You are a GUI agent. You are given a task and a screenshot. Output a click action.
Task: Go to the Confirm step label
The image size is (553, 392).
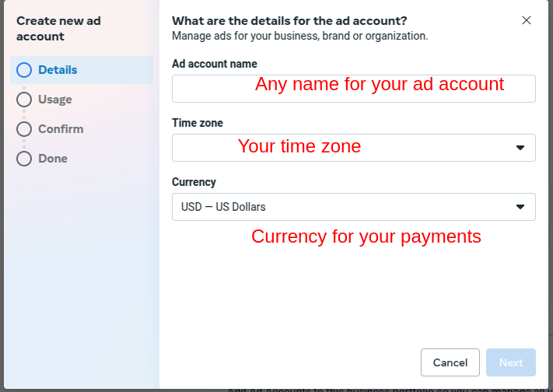pos(61,129)
